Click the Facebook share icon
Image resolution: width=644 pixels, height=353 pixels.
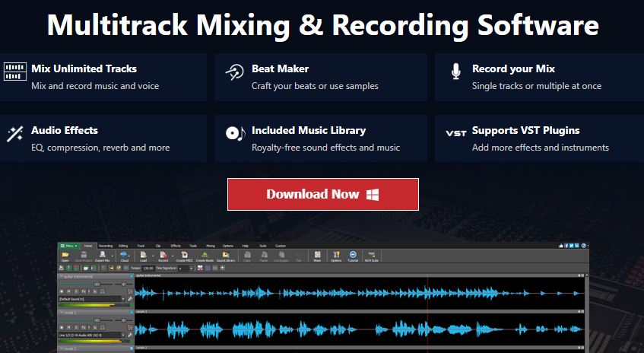pyautogui.click(x=566, y=246)
